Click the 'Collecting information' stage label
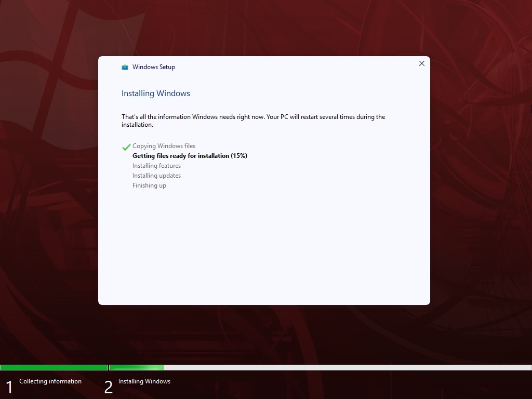Image resolution: width=532 pixels, height=399 pixels. [50, 381]
